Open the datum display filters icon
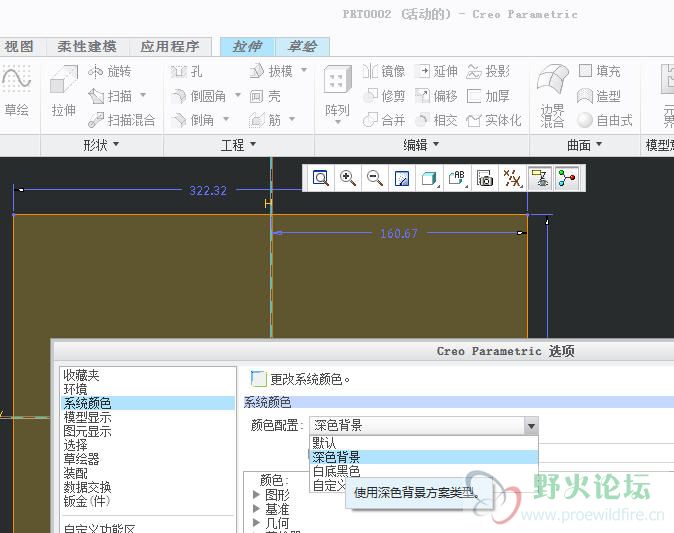 click(x=512, y=178)
